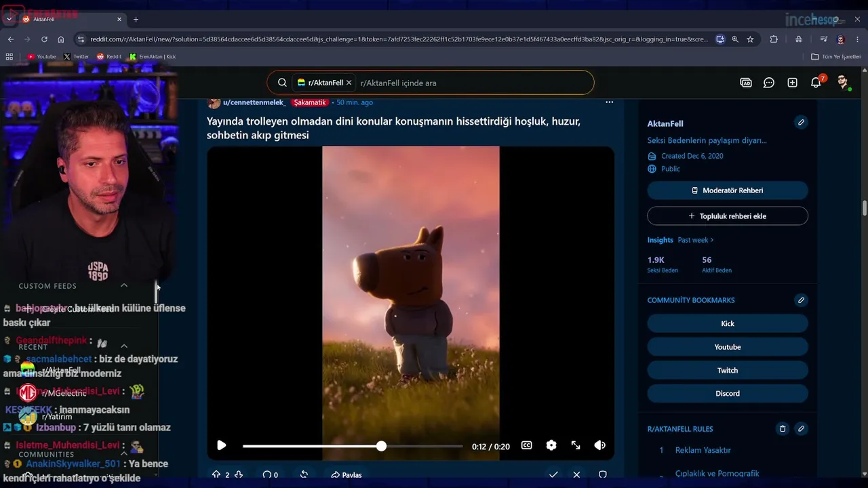The height and width of the screenshot is (488, 868).
Task: Open the user avatar menu
Action: tap(843, 83)
